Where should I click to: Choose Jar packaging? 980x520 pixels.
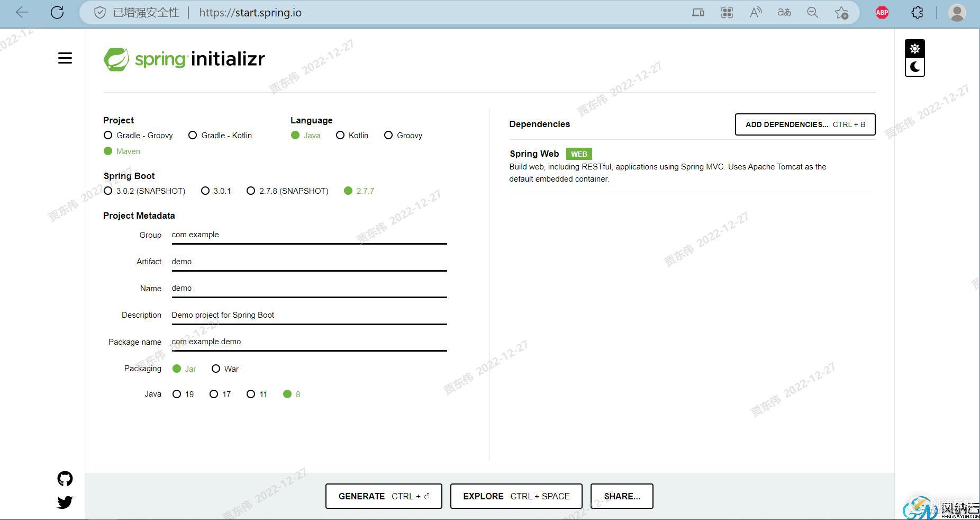pos(184,369)
